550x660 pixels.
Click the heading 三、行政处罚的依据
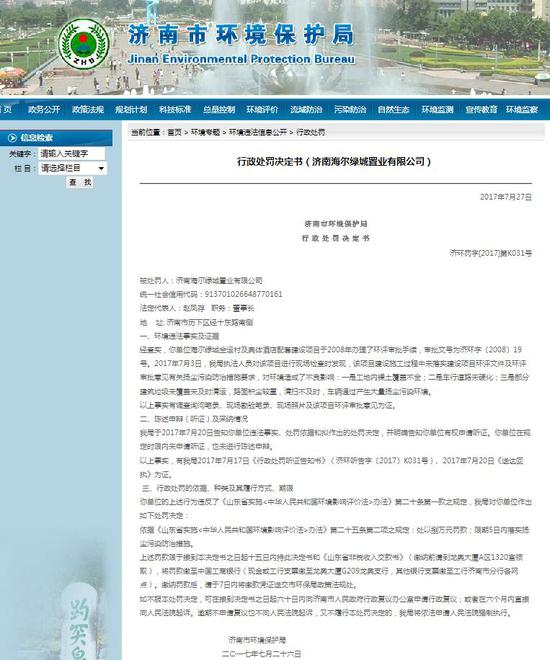pos(176,488)
